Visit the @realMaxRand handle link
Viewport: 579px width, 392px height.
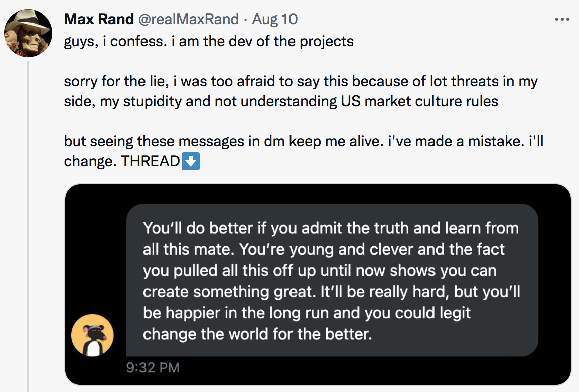(188, 20)
